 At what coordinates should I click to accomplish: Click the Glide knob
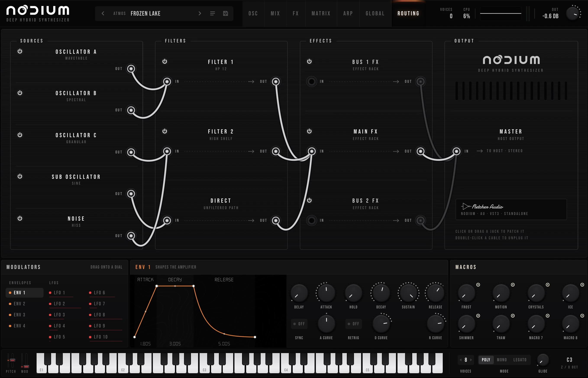(543, 360)
